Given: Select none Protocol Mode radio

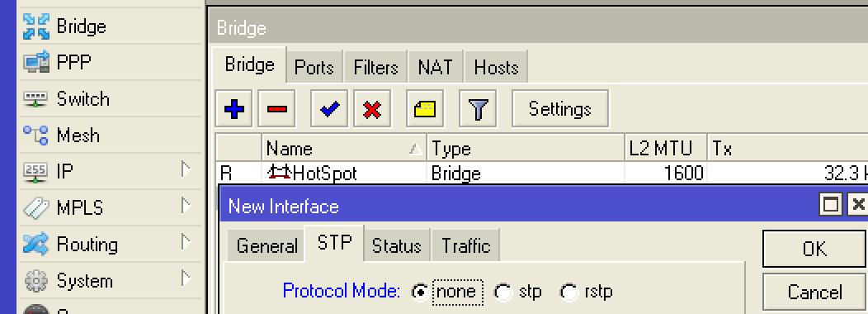Looking at the screenshot, I should coord(420,292).
